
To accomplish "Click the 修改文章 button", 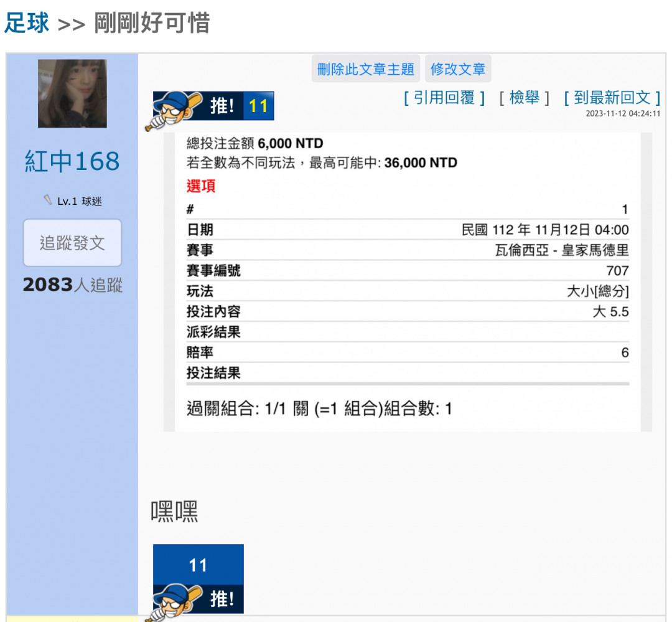I will [x=458, y=68].
